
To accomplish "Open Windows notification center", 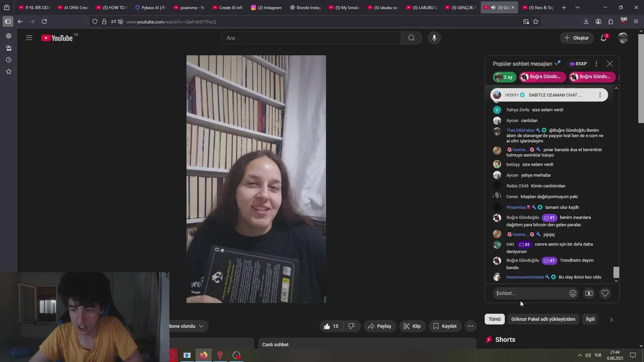I will (x=633, y=355).
